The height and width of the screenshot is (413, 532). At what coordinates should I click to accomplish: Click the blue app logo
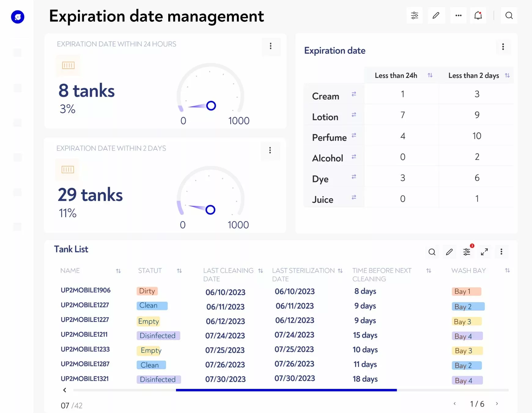[18, 17]
